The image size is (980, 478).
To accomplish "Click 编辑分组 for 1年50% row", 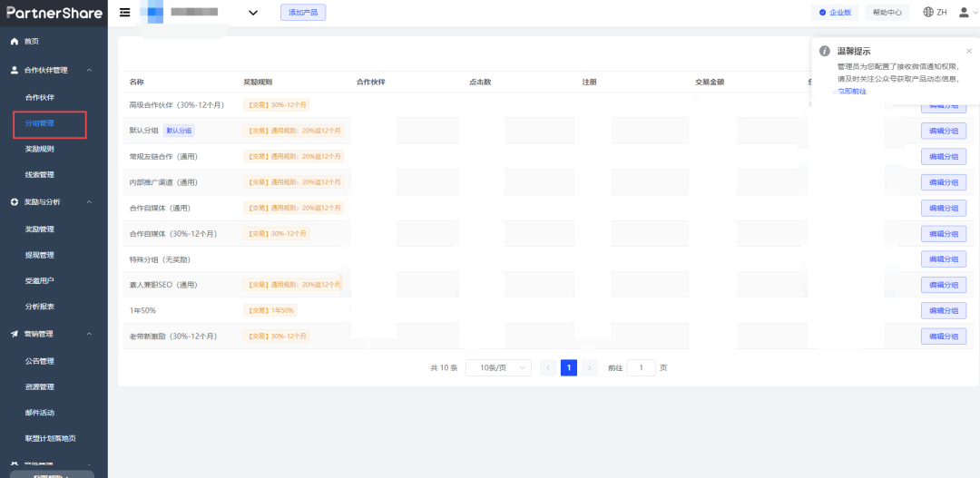I will [x=944, y=310].
